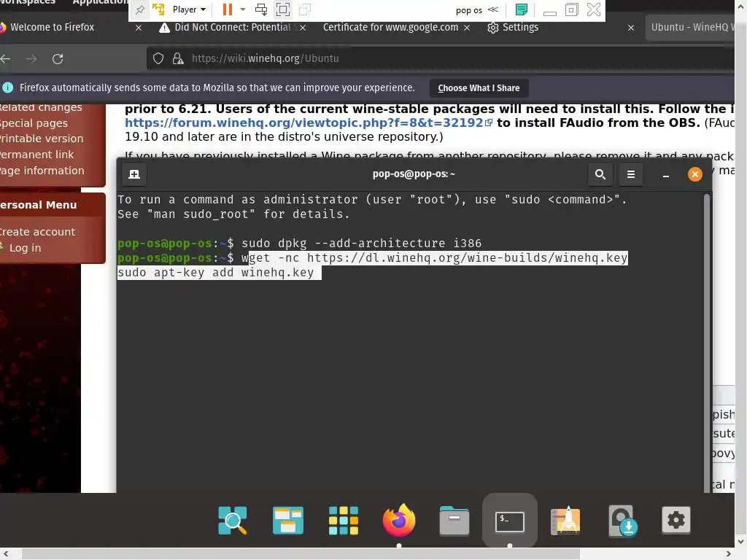The height and width of the screenshot is (560, 747).
Task: Select the Ubuntu - WineHQ tab
Action: (691, 27)
